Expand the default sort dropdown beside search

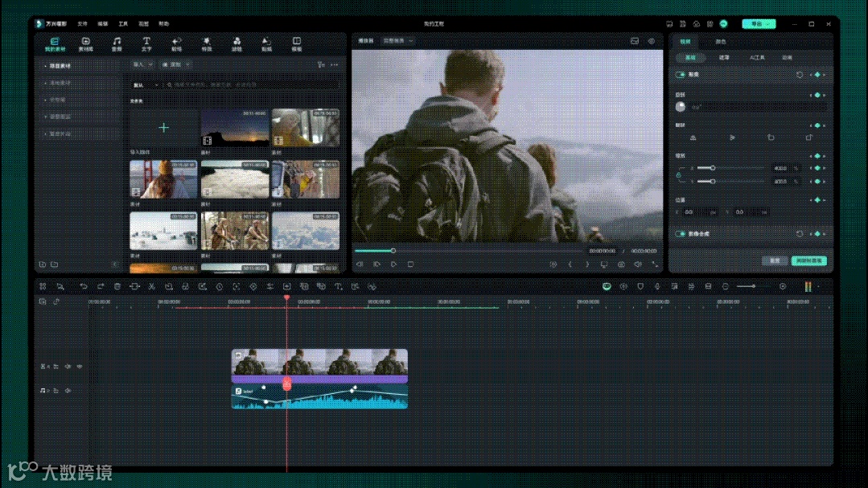click(x=146, y=84)
